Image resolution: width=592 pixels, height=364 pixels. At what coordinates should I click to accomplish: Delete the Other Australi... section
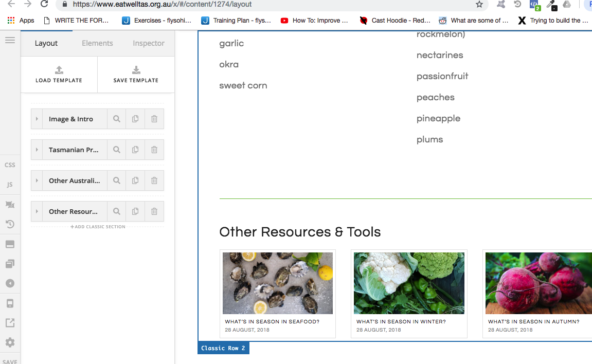coord(154,180)
